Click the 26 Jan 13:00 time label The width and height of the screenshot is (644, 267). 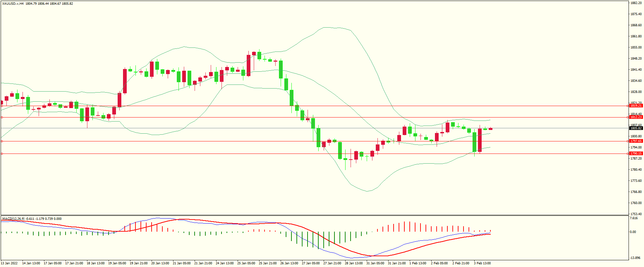click(x=289, y=263)
